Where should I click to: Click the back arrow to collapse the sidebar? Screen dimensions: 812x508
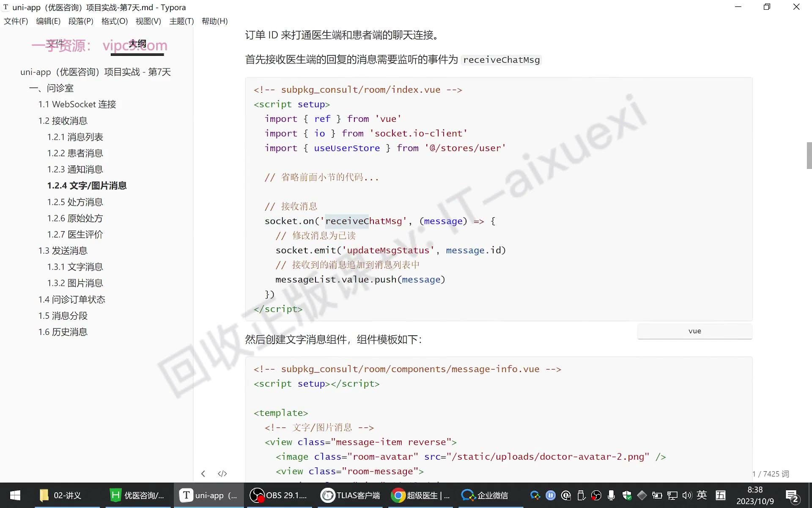click(203, 473)
